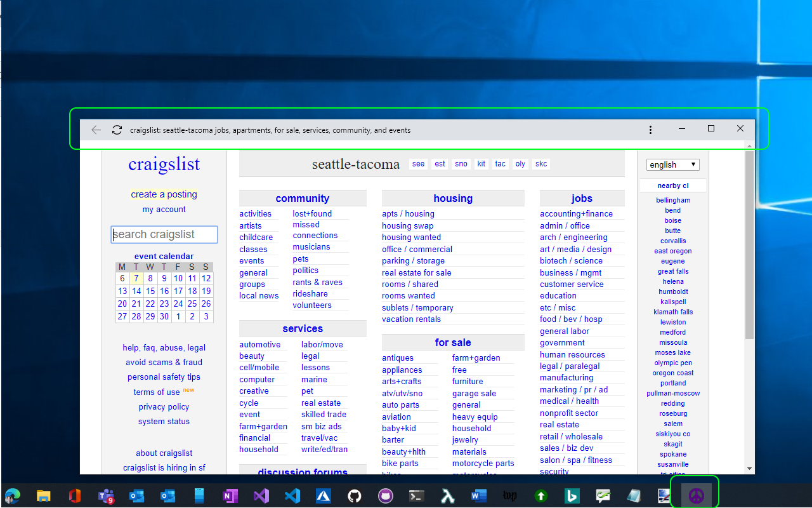Click into the search craigslist field

pos(164,234)
